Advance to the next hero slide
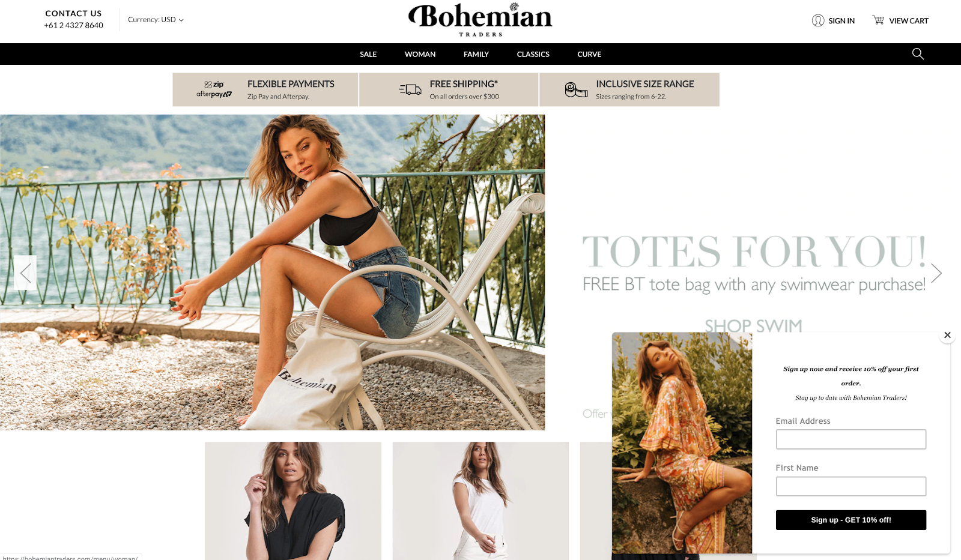Viewport: 961px width, 560px height. pyautogui.click(x=936, y=273)
